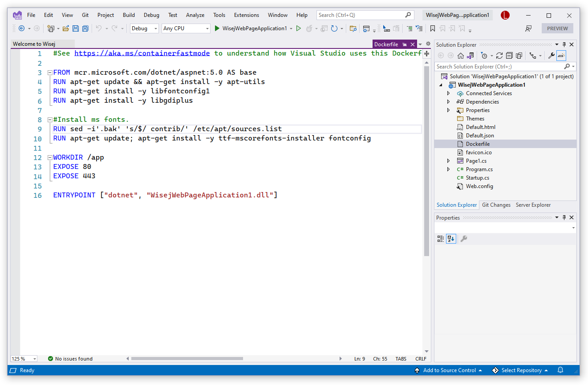
Task: Toggle Categorized view in Properties panel
Action: coord(441,239)
